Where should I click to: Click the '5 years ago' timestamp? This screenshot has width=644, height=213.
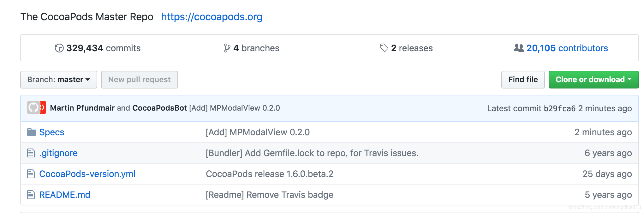click(x=608, y=195)
